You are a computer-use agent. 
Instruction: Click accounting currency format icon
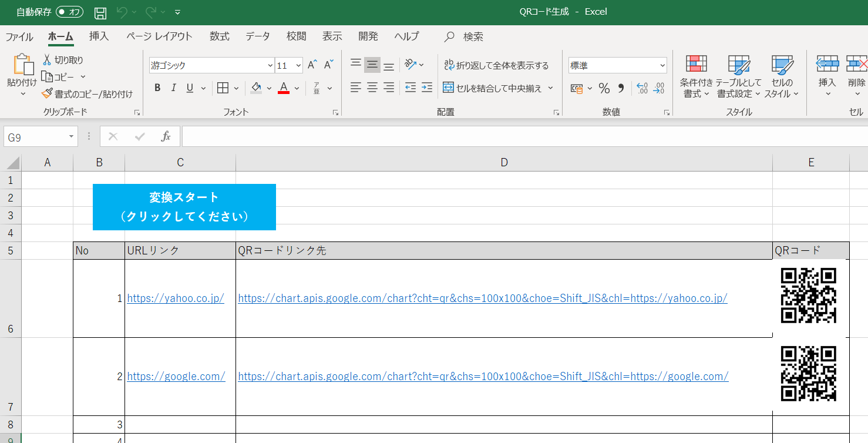tap(577, 89)
